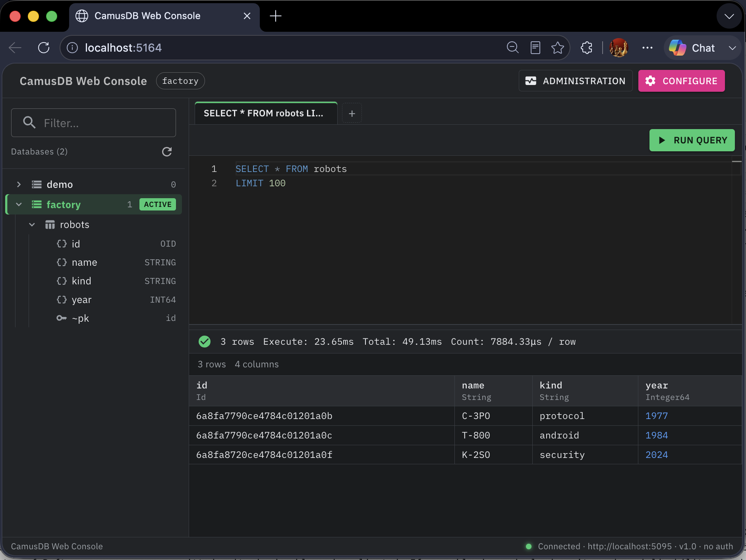Collapse the factory database node
Screen dimensions: 746x560
click(x=19, y=205)
